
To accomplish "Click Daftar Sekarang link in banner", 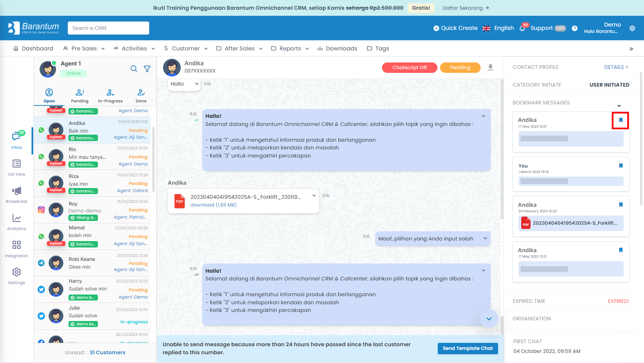I will [x=466, y=8].
